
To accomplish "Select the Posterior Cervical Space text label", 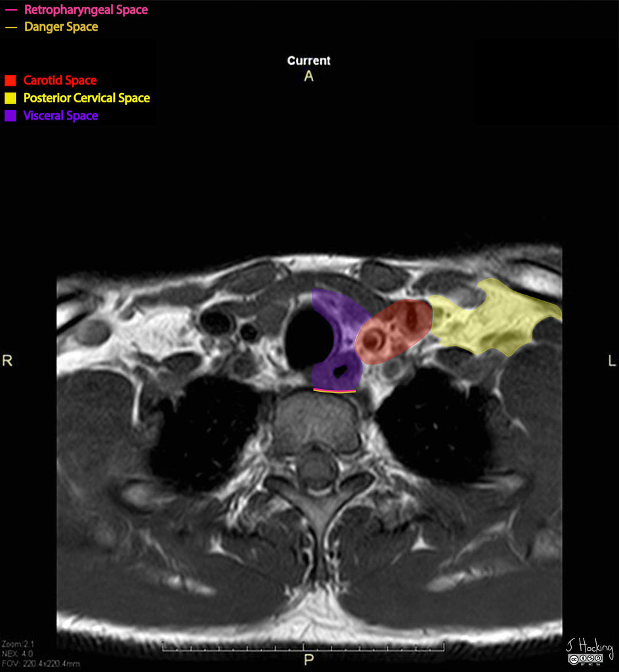I will 87,98.
